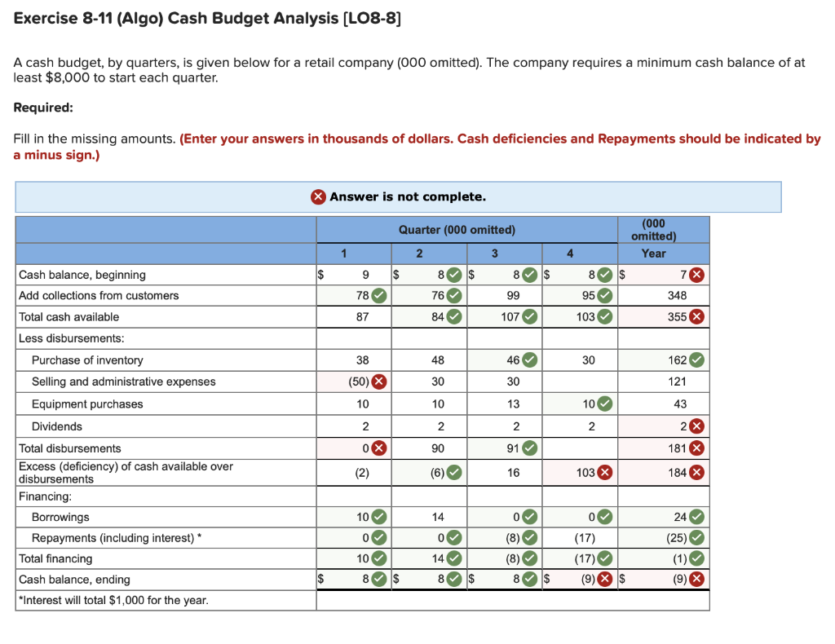Click green check beside Quarter 3 repayments (8)
This screenshot has height=644, width=835.
(x=529, y=537)
